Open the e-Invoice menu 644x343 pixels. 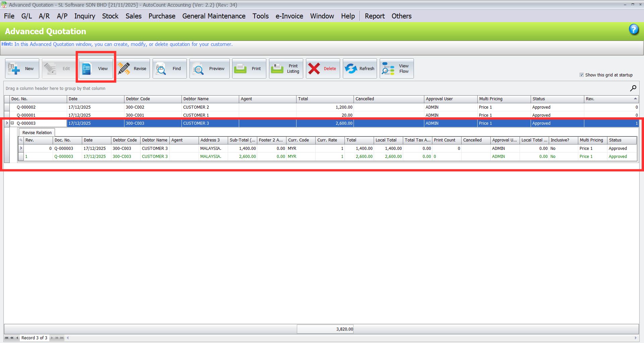click(289, 16)
